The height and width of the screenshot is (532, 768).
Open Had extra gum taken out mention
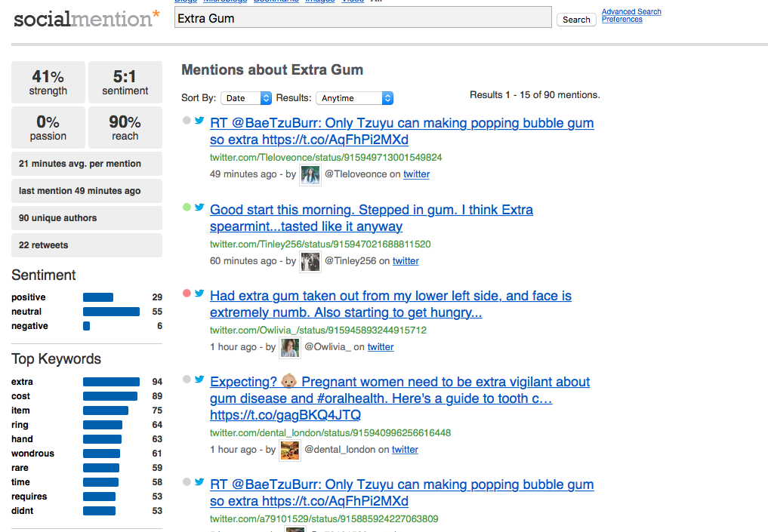[390, 304]
